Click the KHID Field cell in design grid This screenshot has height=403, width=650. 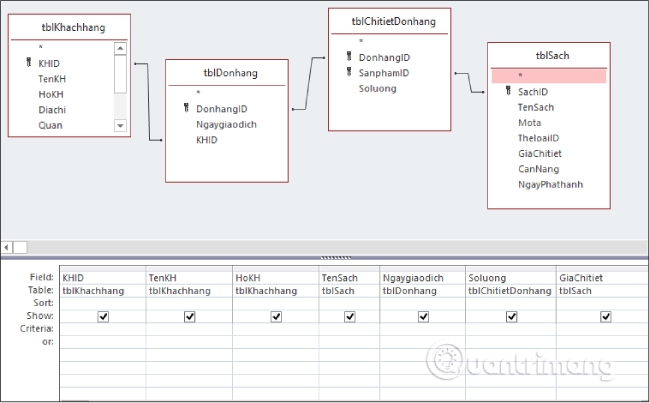click(x=103, y=278)
